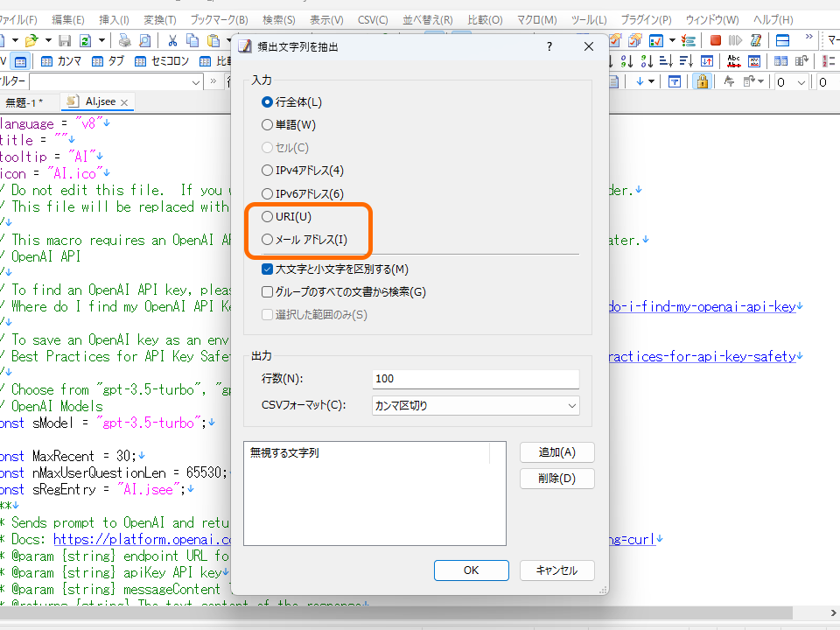Open Print Preview magnifier icon
The height and width of the screenshot is (630, 840).
tap(144, 40)
